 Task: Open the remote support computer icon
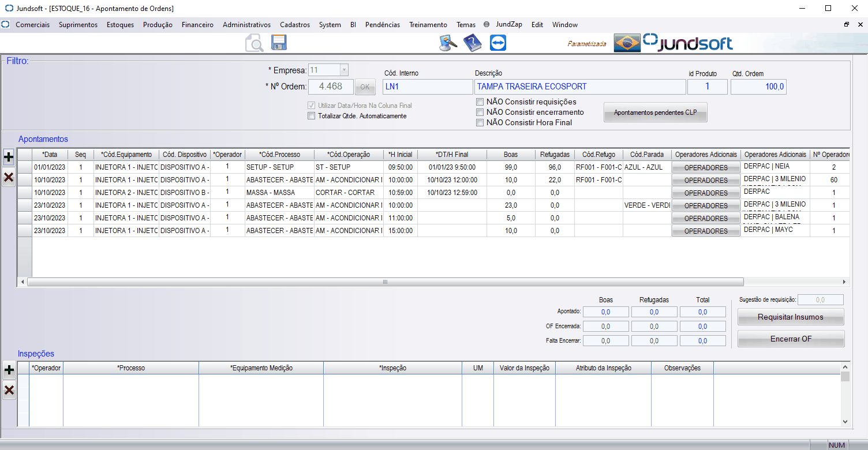click(x=448, y=43)
